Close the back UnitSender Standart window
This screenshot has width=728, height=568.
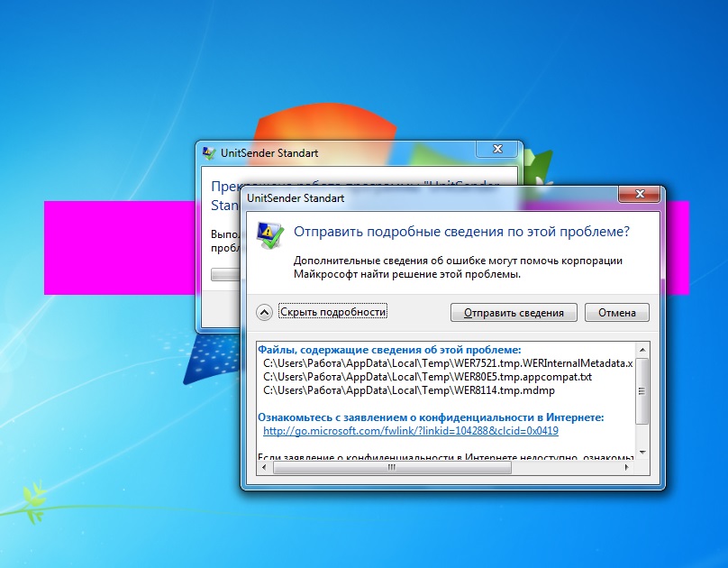tap(497, 149)
